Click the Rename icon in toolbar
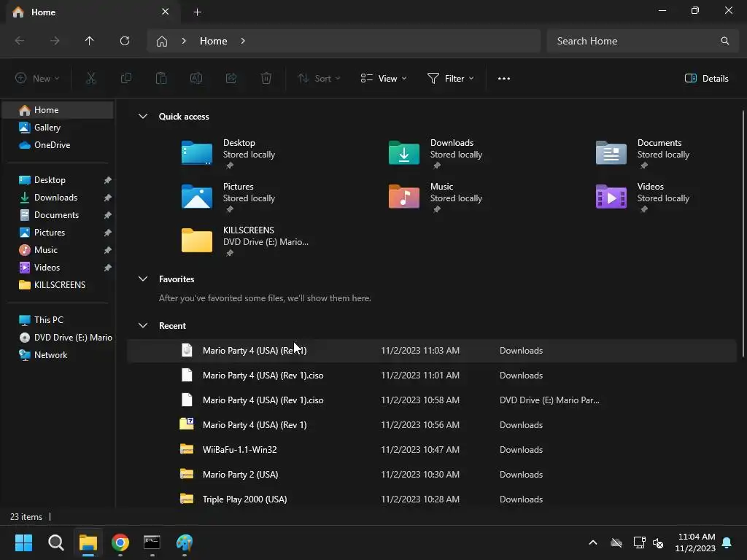This screenshot has width=747, height=560. pyautogui.click(x=196, y=79)
